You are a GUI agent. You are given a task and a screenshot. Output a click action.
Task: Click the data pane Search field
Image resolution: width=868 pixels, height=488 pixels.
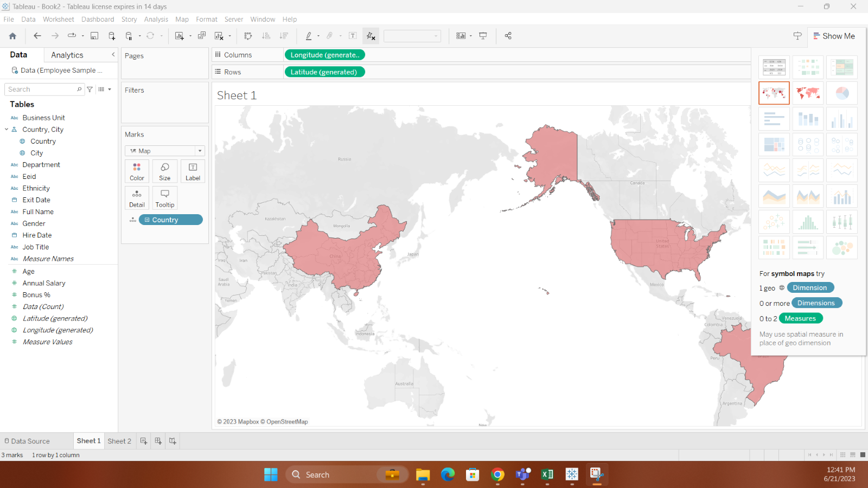coord(41,89)
